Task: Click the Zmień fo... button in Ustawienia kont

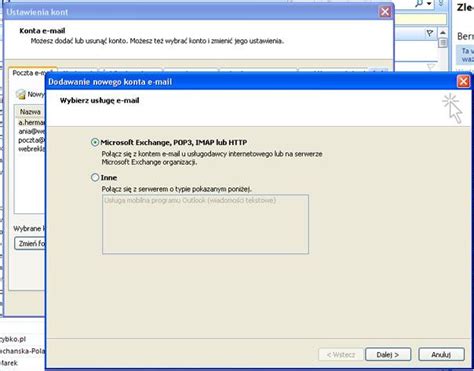Action: (30, 244)
